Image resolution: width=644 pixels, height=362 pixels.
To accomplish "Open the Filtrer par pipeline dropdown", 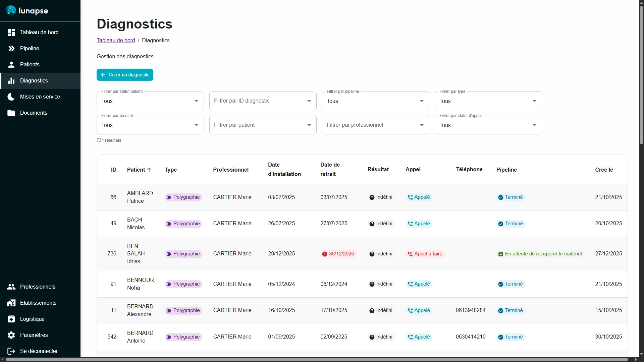I will pos(375,101).
